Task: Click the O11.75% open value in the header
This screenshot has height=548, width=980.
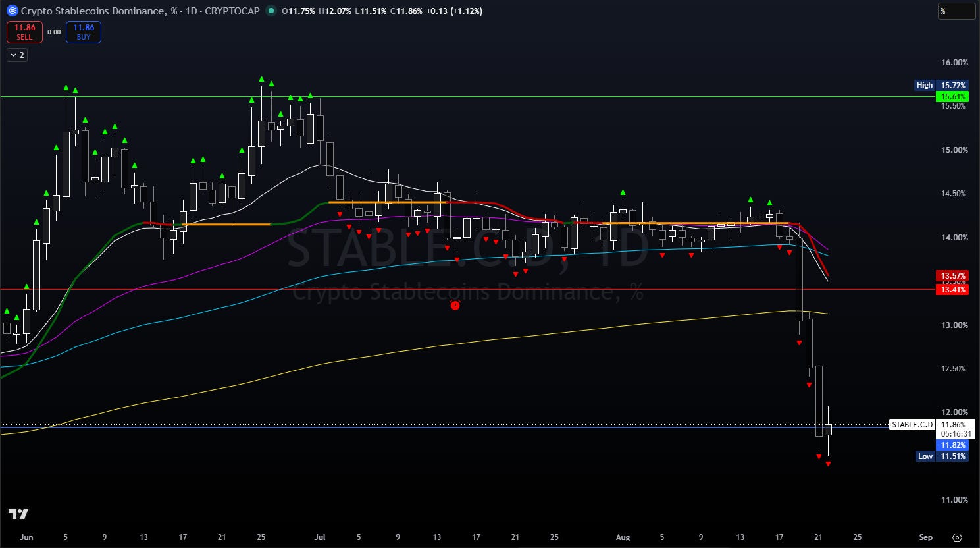Action: 298,11
